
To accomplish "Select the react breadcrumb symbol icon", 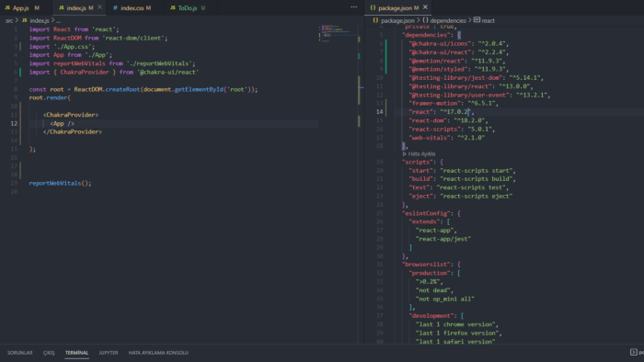I will tap(477, 20).
